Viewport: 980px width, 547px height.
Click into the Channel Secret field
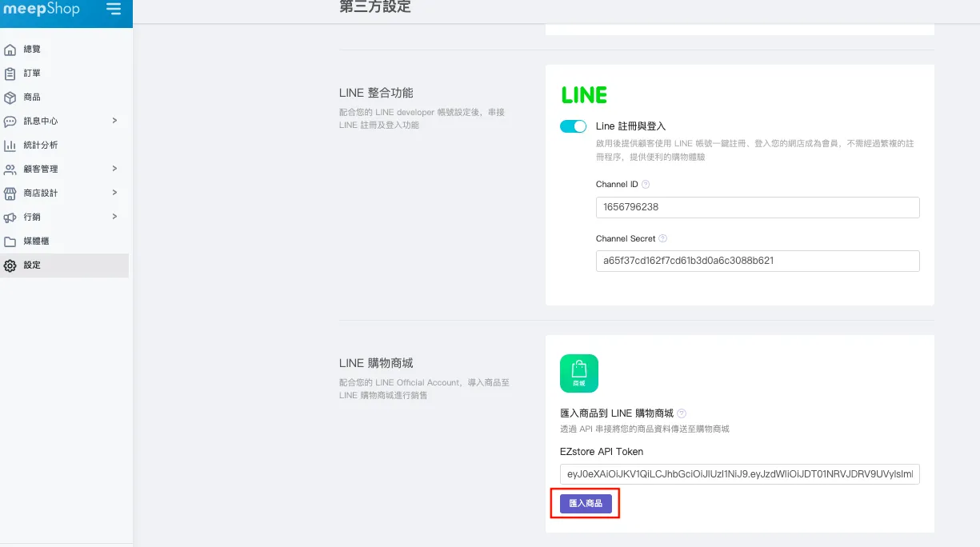(758, 262)
